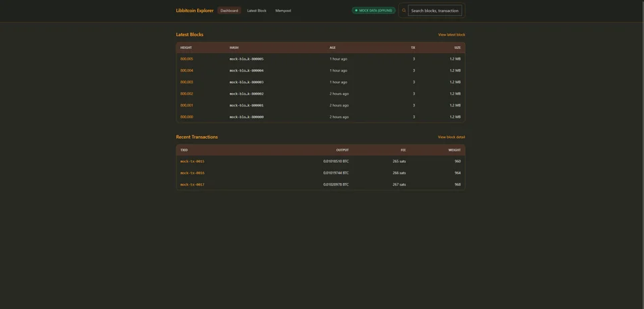Open transaction mock-tx-0016
This screenshot has width=644, height=309.
click(x=193, y=173)
